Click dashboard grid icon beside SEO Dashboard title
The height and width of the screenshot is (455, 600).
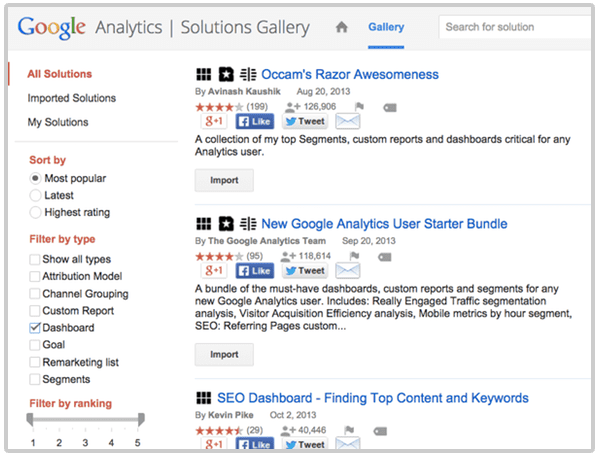204,398
